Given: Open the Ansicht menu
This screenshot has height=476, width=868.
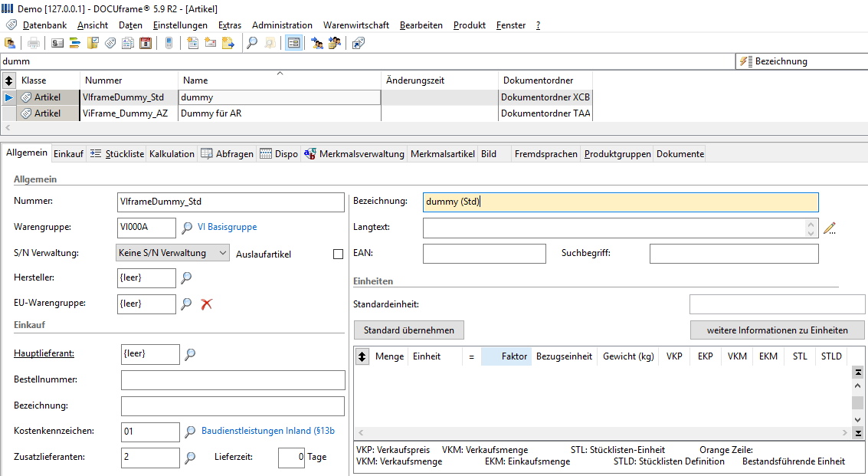Looking at the screenshot, I should (93, 25).
